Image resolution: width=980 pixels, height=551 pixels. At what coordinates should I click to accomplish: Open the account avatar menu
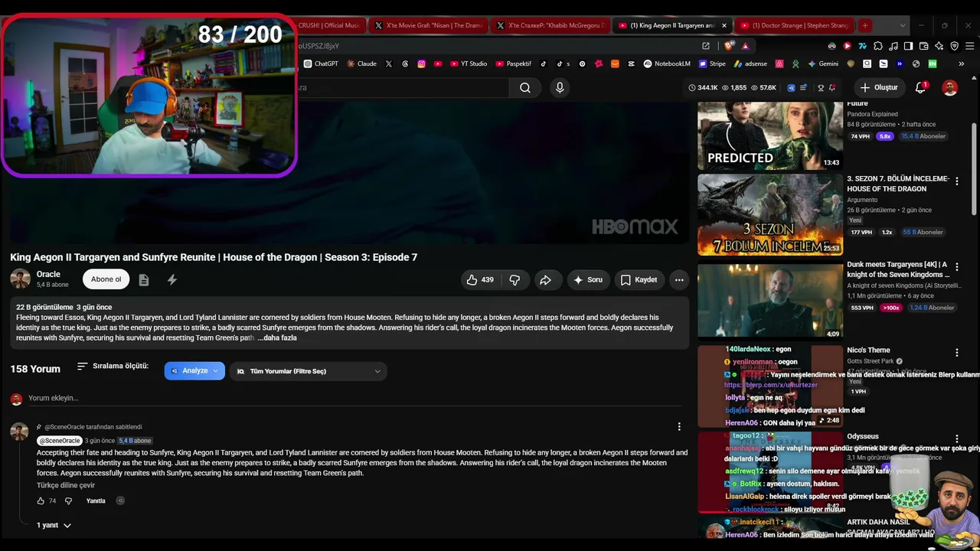click(949, 87)
